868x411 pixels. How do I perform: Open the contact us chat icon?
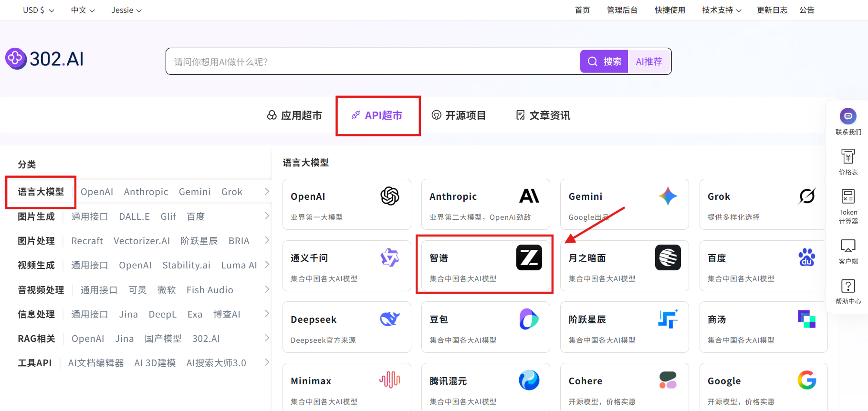848,116
